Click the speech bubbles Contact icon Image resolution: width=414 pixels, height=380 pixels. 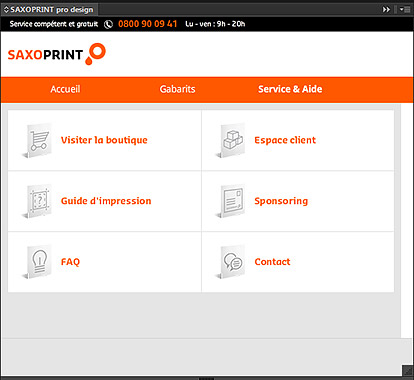tap(230, 262)
